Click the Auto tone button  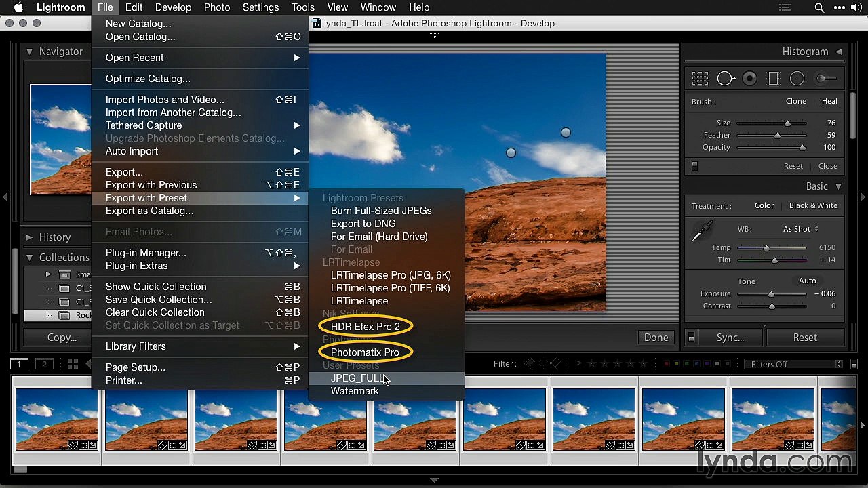(x=807, y=281)
